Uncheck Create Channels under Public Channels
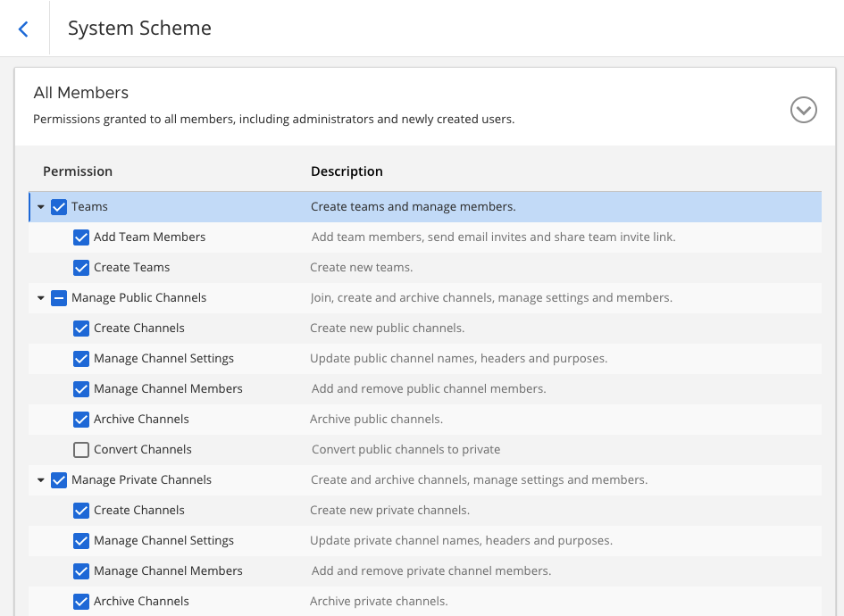This screenshot has height=616, width=844. (x=81, y=329)
